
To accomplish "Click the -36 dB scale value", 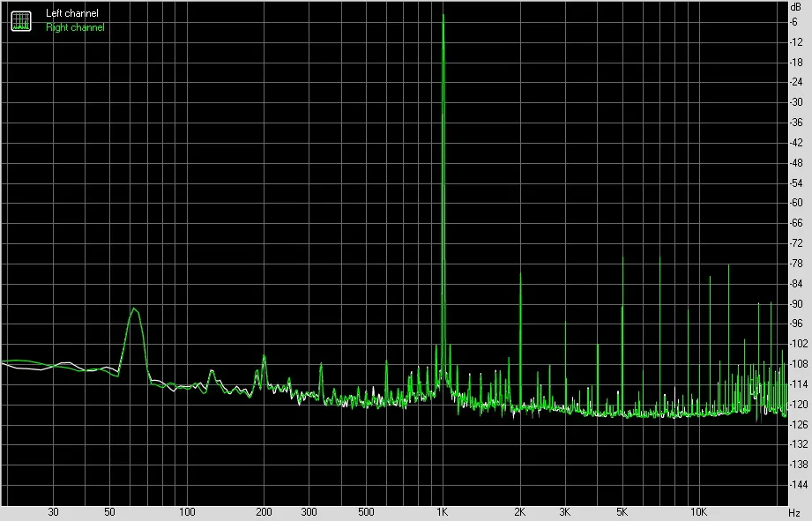I will point(796,123).
